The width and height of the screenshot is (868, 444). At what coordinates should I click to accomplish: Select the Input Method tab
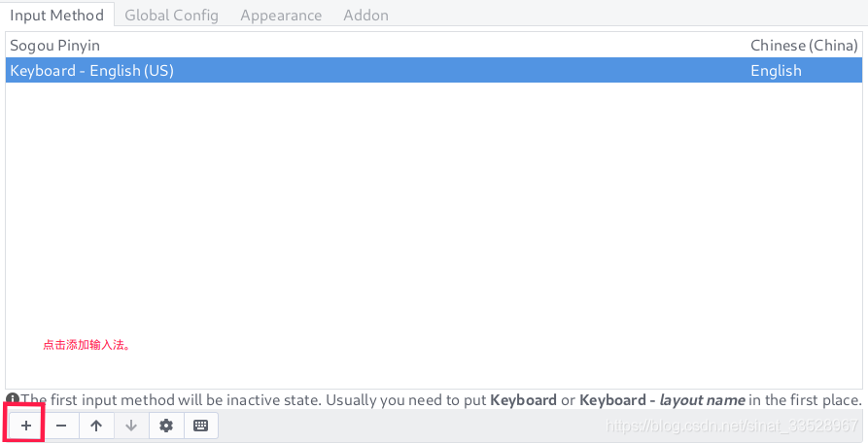(x=56, y=15)
